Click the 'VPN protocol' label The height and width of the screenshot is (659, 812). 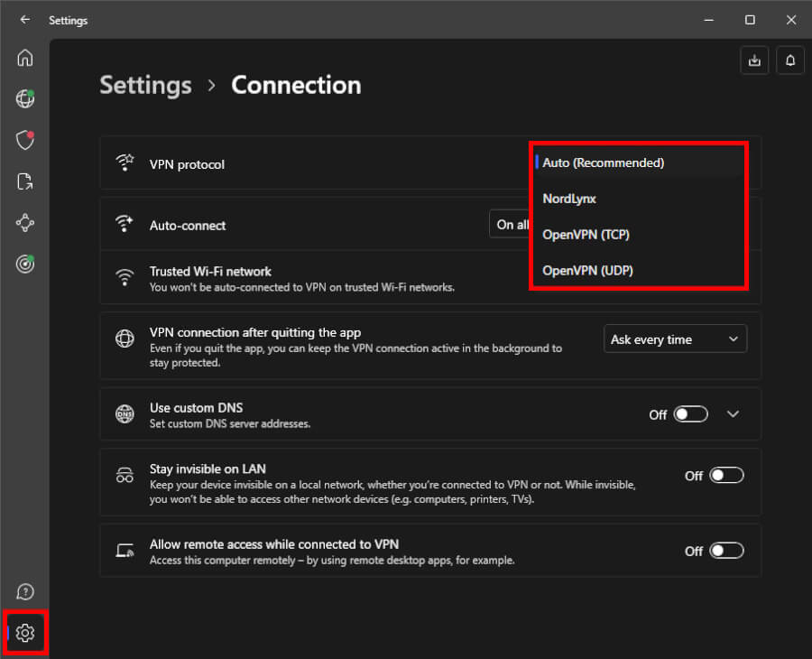(x=187, y=164)
